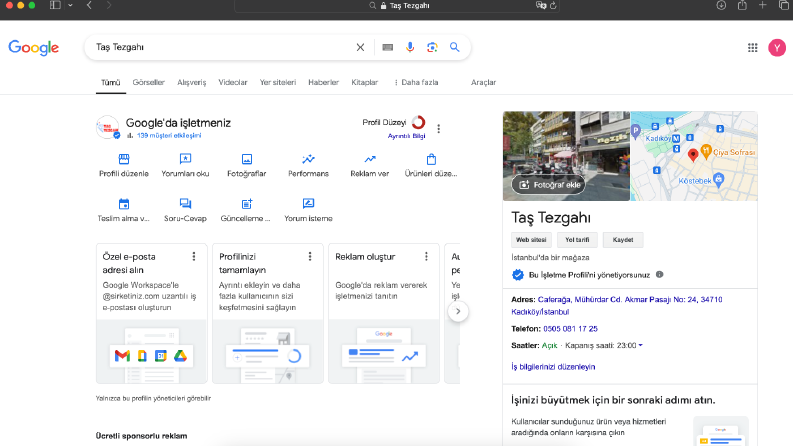Open Teslim alma calendar icon
793x446 pixels.
click(124, 204)
